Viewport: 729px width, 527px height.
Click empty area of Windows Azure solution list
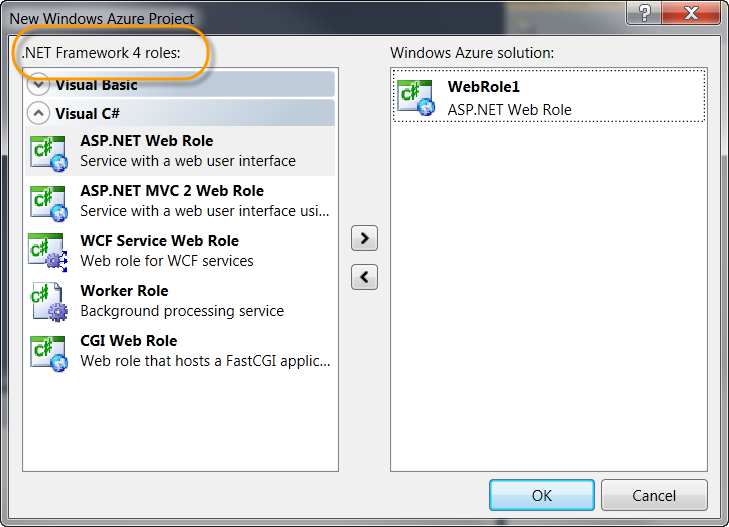[549, 297]
